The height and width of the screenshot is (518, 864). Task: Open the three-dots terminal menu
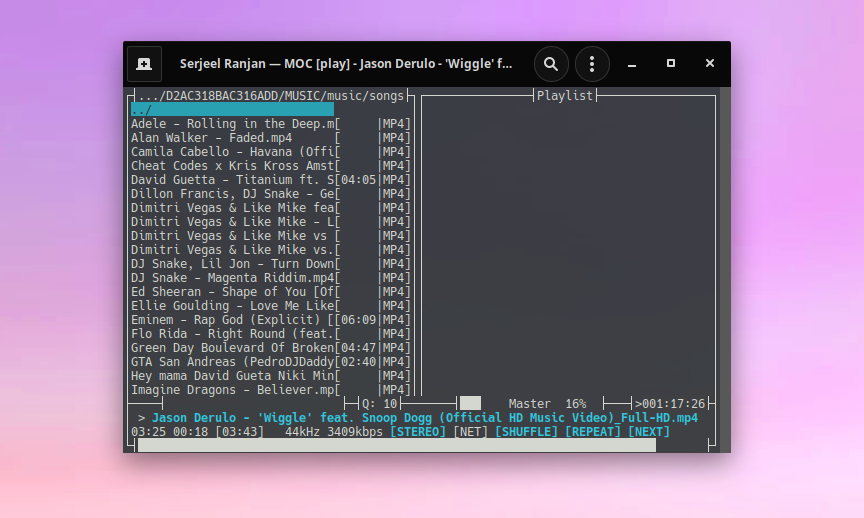point(592,64)
